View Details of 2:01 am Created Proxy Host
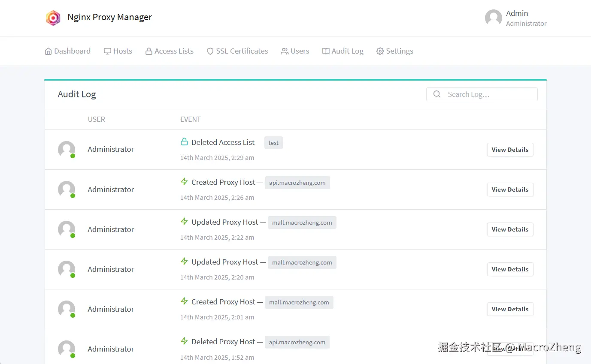This screenshot has height=364, width=591. point(510,309)
